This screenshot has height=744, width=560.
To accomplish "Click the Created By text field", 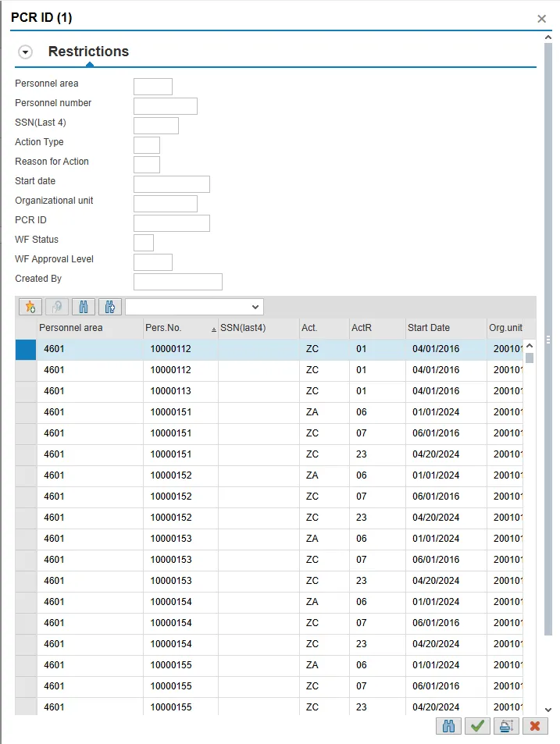I will click(178, 282).
